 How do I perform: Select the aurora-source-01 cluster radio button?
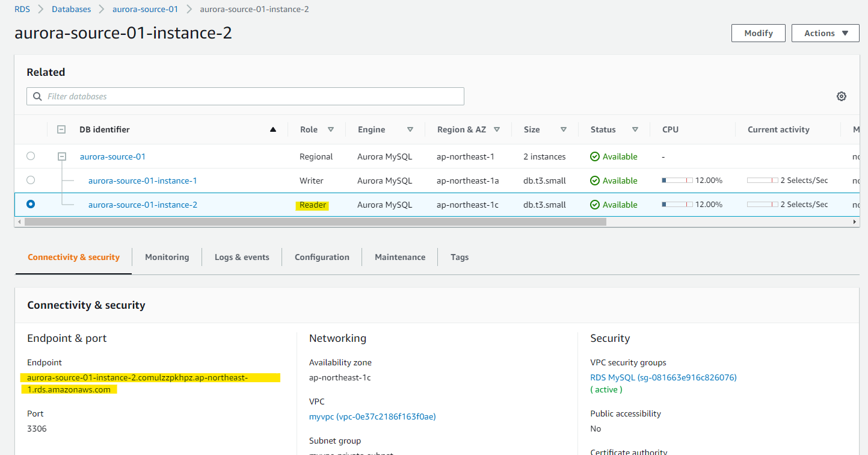point(31,156)
